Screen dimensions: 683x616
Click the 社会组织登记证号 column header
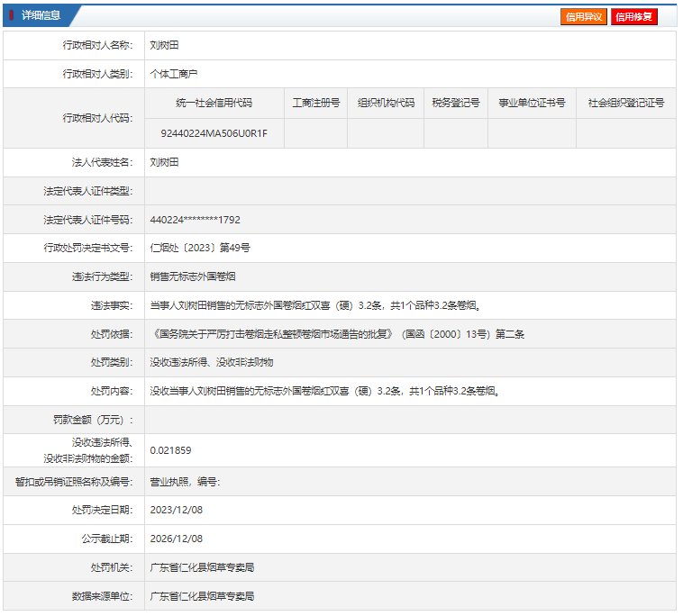(626, 103)
